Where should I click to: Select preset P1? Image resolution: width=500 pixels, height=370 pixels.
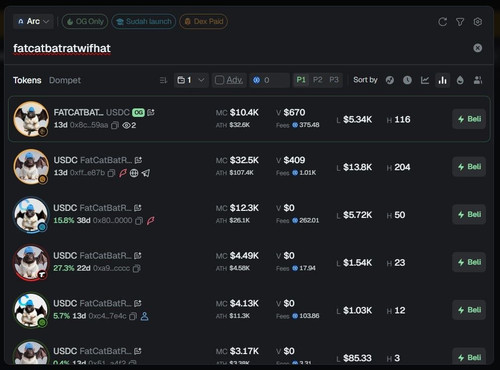[301, 80]
